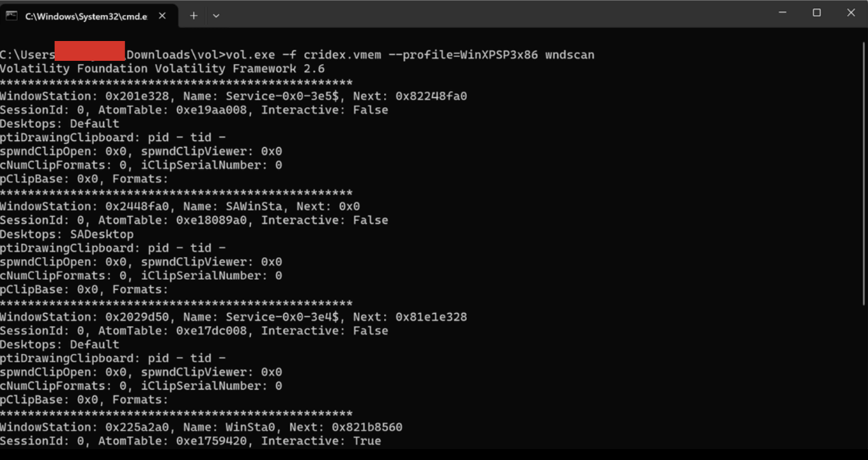The height and width of the screenshot is (460, 868).
Task: Click the Desktops: SADesktop line
Action: coord(67,234)
